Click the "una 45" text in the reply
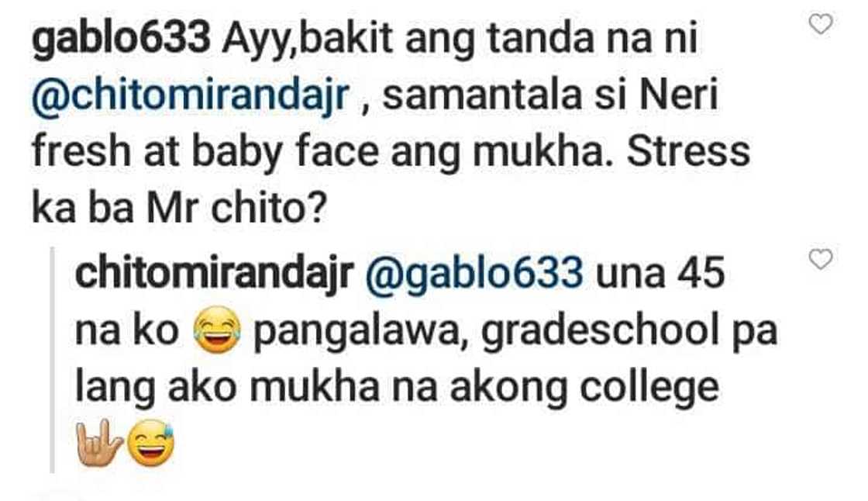Image resolution: width=868 pixels, height=501 pixels. coord(661,273)
